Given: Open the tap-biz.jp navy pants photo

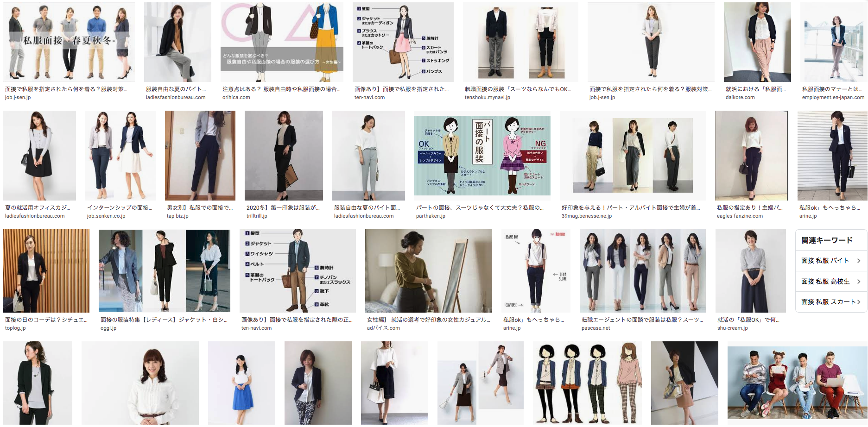Looking at the screenshot, I should tap(200, 156).
